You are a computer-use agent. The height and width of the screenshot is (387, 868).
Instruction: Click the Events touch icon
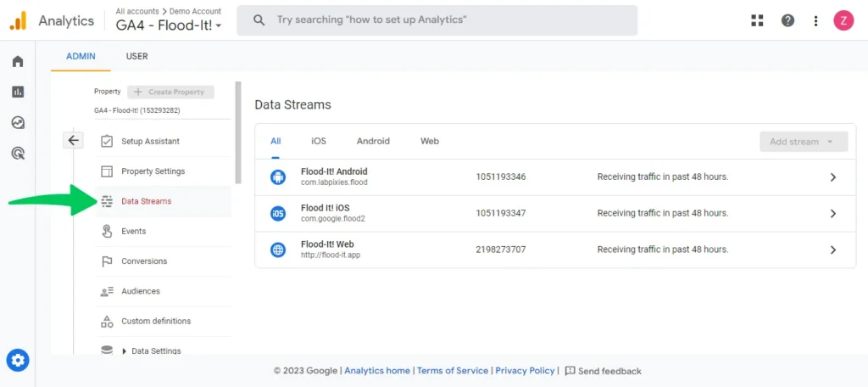(x=107, y=231)
